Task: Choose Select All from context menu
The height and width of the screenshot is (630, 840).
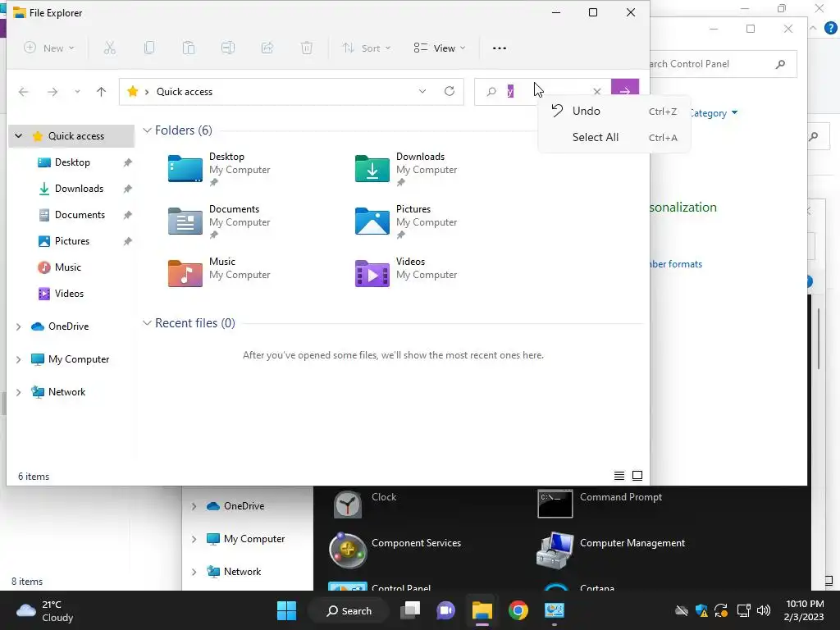Action: [614, 137]
